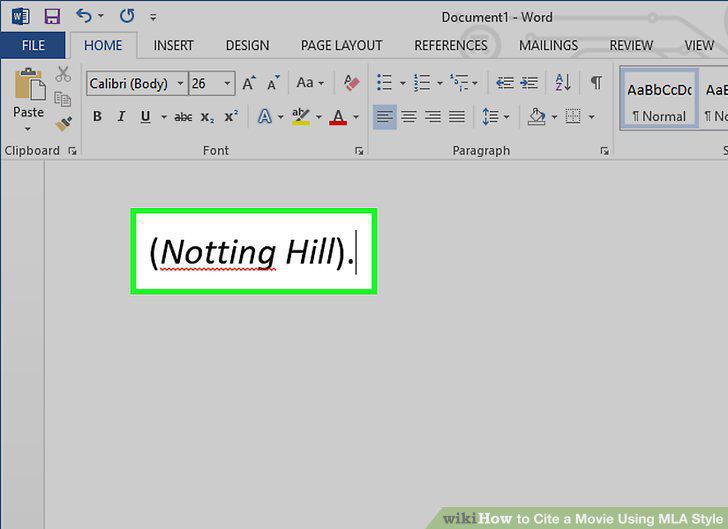The height and width of the screenshot is (529, 728).
Task: Click Increase Indent icon
Action: pyautogui.click(x=529, y=83)
